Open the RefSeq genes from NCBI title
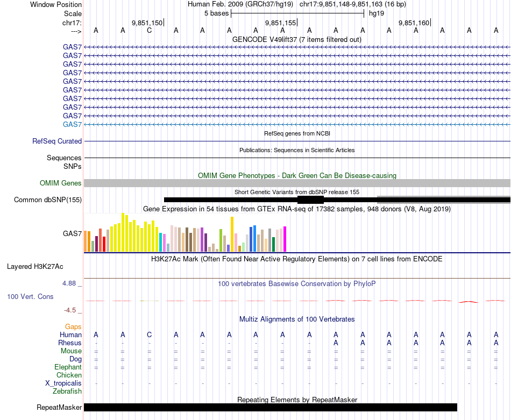511x420 pixels. tap(297, 133)
